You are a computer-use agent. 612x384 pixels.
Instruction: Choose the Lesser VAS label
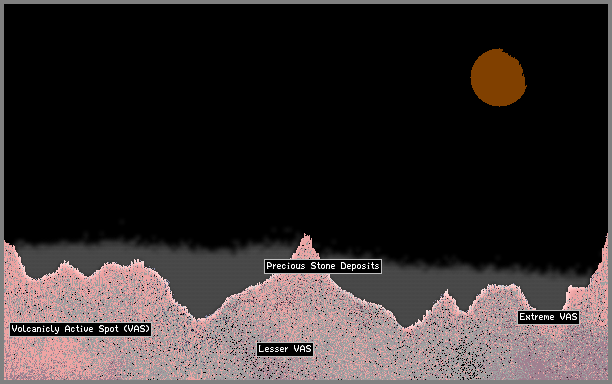pyautogui.click(x=285, y=349)
